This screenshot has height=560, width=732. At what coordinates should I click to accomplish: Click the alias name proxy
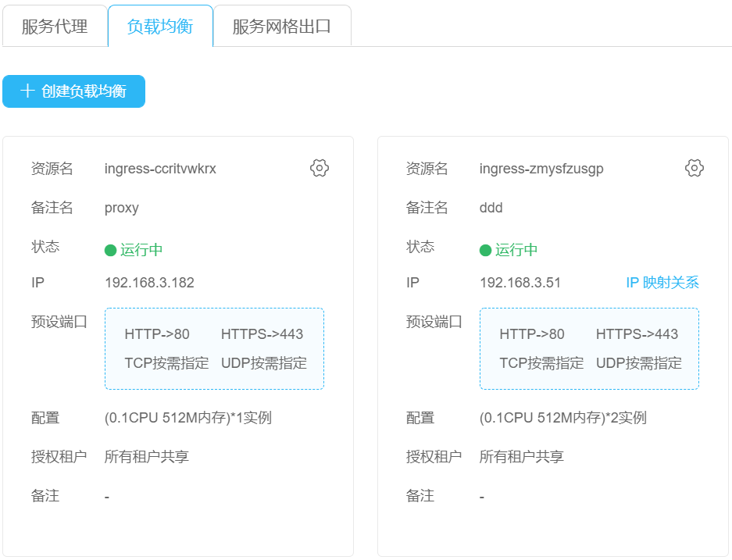pyautogui.click(x=121, y=208)
